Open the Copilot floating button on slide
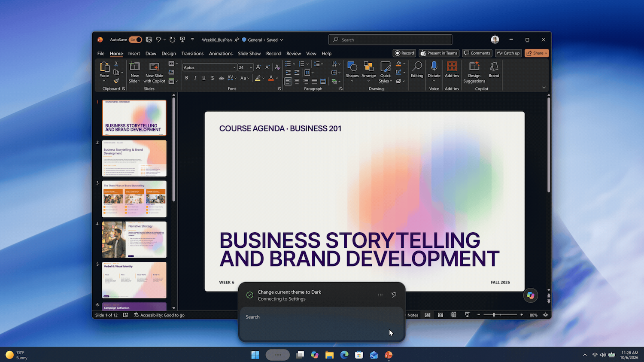The width and height of the screenshot is (644, 362). click(531, 295)
